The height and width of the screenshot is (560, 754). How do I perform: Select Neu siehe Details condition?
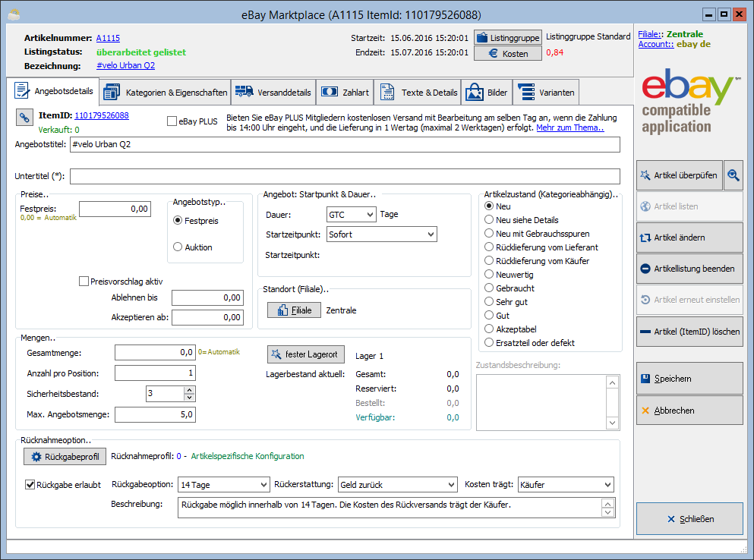[489, 219]
